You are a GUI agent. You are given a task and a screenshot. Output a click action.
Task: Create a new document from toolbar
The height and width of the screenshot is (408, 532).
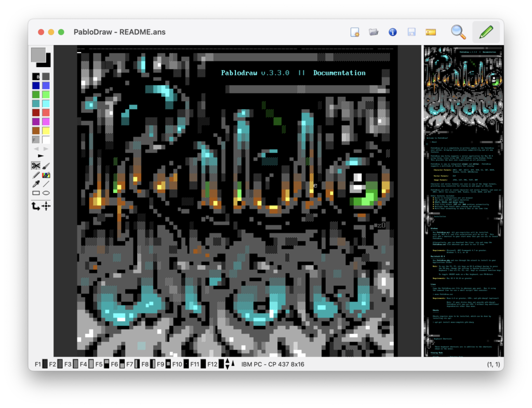(x=355, y=32)
